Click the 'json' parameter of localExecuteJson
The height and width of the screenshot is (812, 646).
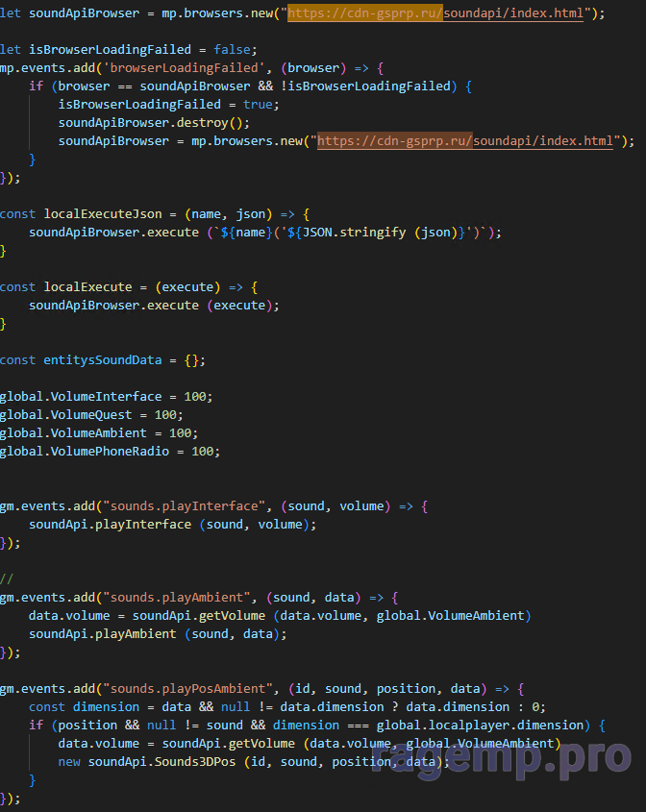click(251, 214)
